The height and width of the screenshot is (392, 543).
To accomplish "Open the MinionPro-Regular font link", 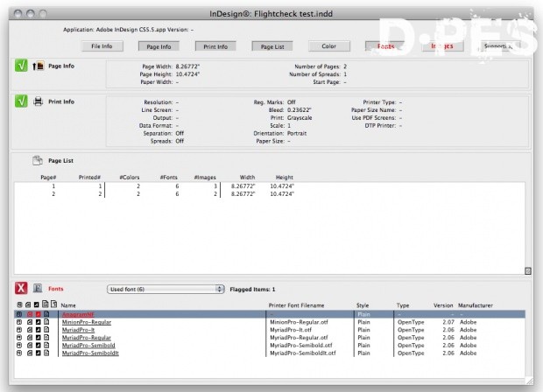I will pyautogui.click(x=87, y=322).
